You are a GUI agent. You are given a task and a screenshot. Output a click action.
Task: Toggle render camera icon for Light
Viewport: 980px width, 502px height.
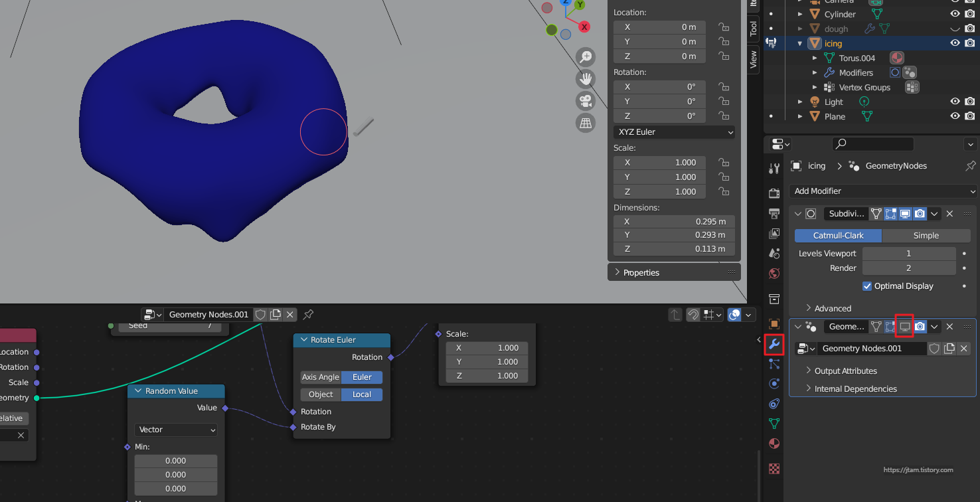click(970, 102)
